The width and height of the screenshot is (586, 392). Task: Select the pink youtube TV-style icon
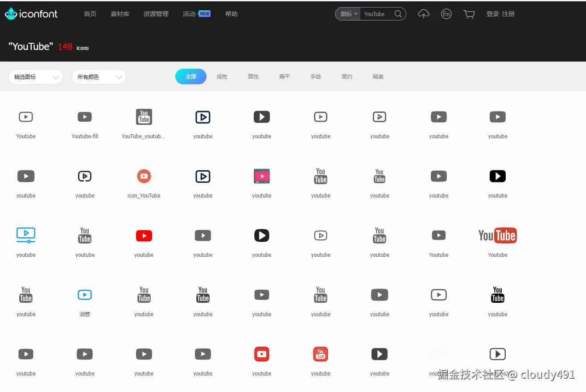(261, 176)
